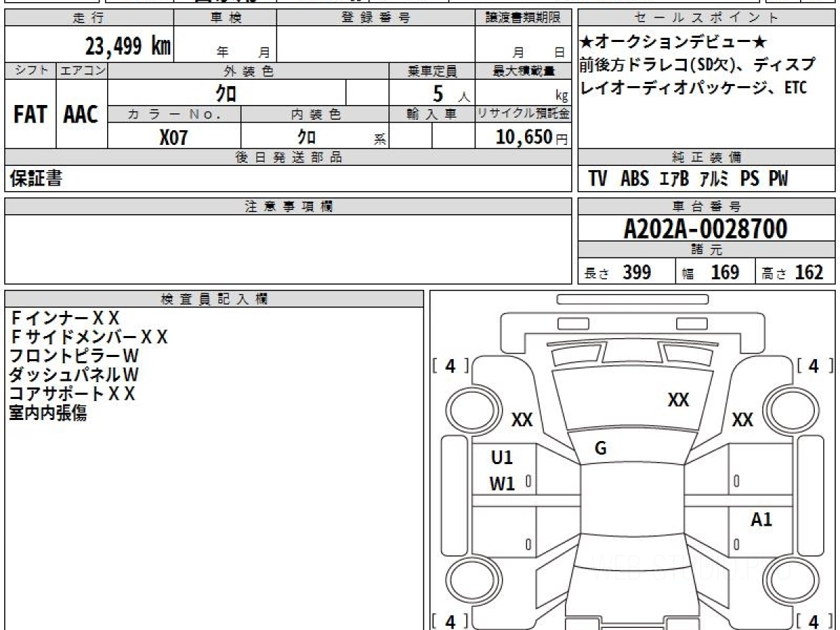The height and width of the screenshot is (630, 840).
Task: Select the 走行 column header
Action: pyautogui.click(x=88, y=18)
